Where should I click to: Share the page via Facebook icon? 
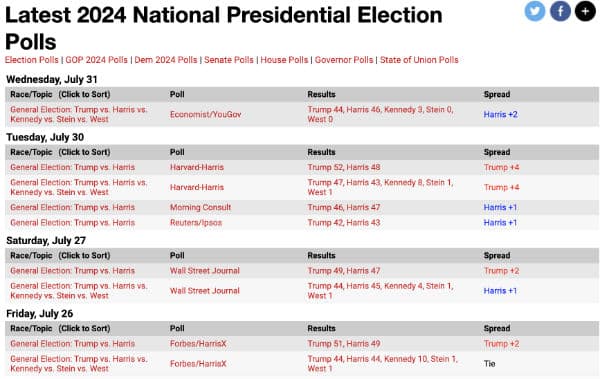[560, 11]
